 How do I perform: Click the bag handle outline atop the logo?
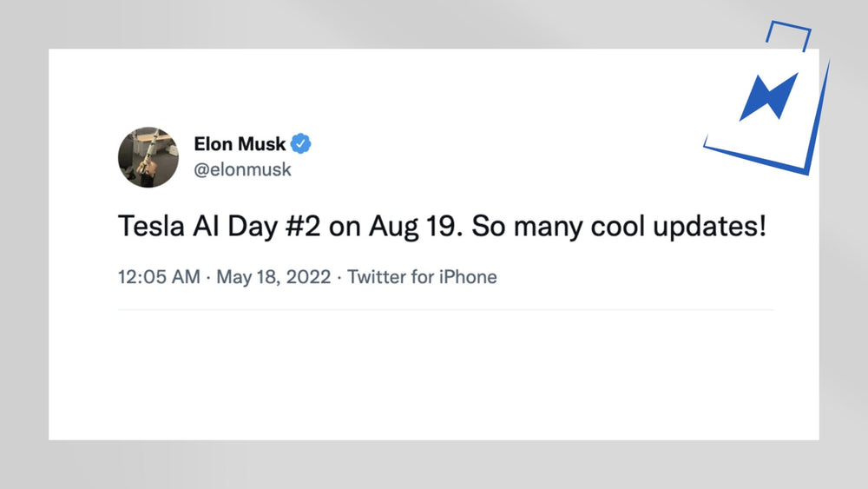788,36
